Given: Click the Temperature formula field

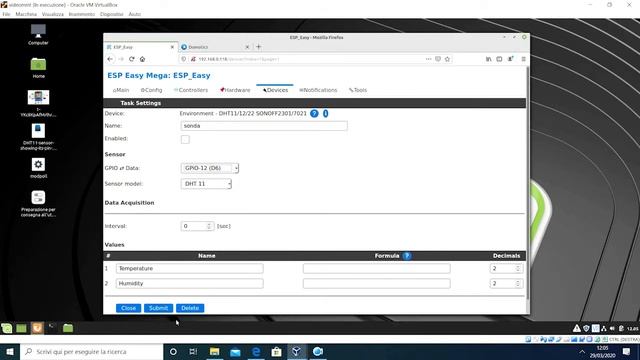Looking at the screenshot, I should [x=377, y=268].
